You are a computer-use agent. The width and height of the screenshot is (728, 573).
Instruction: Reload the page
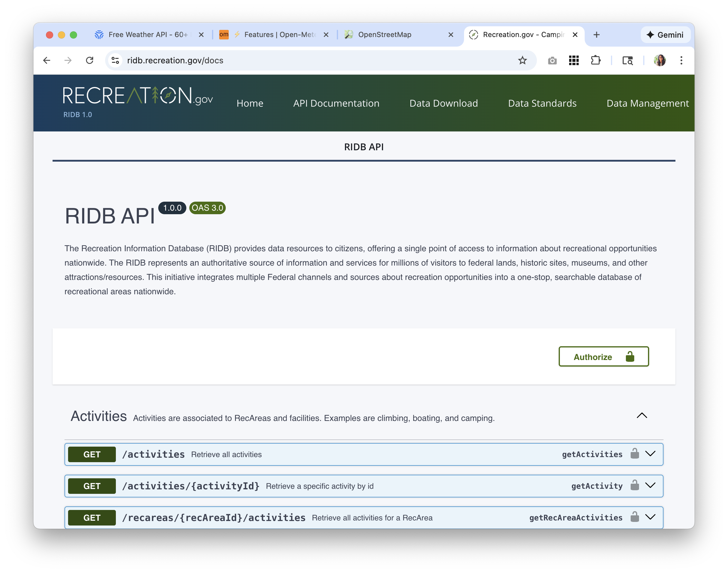pyautogui.click(x=90, y=60)
